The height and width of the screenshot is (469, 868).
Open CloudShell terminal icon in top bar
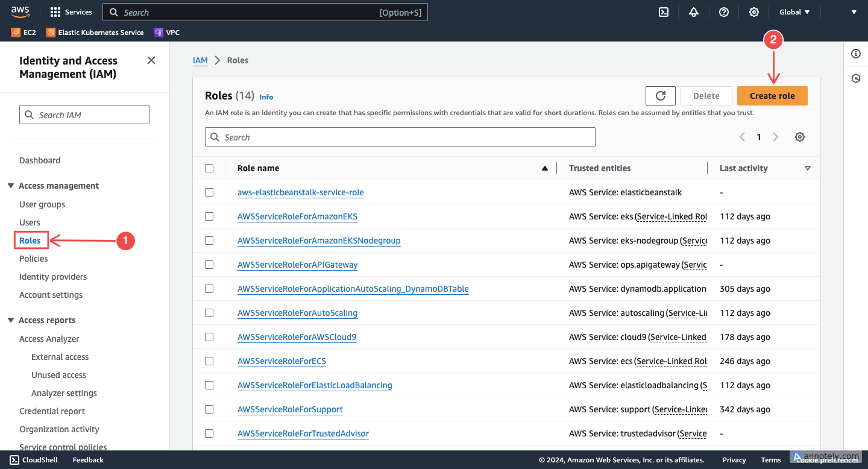(x=664, y=12)
